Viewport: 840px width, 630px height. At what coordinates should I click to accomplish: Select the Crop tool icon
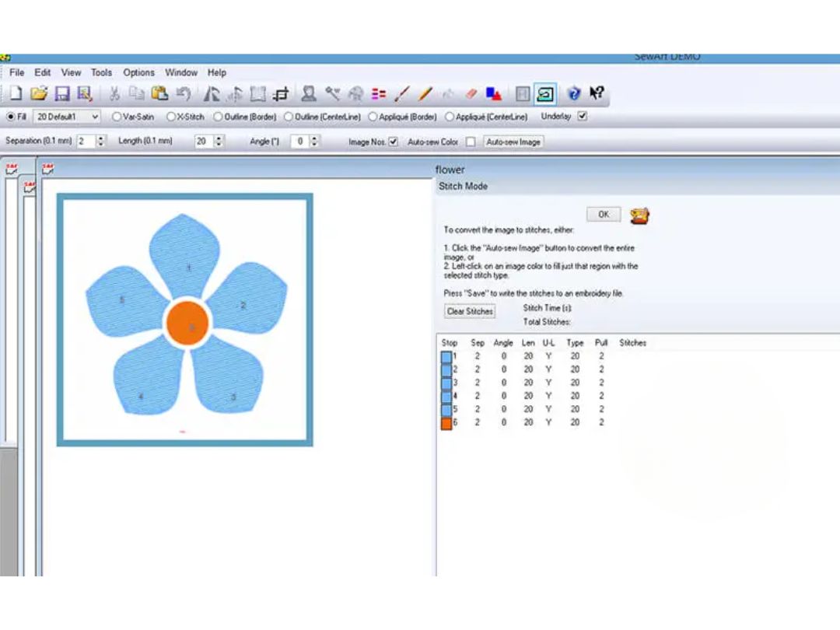coord(281,94)
